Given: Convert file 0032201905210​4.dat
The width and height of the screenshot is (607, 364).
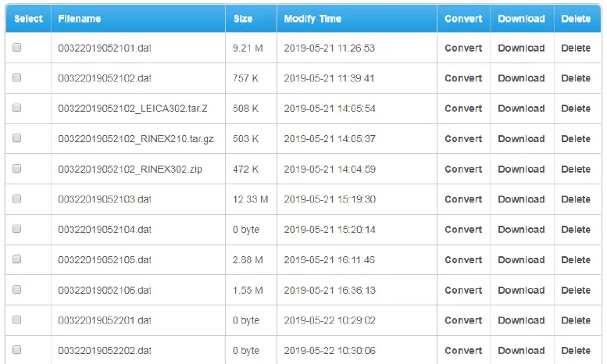Looking at the screenshot, I should 463,229.
